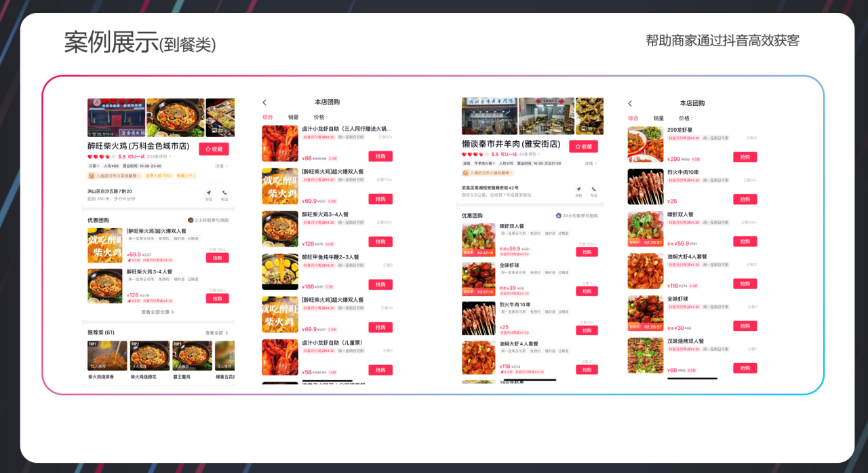868x473 pixels.
Task: Tap the 电话 phone icon on 懒谈秦市井羊肉 page
Action: [594, 191]
